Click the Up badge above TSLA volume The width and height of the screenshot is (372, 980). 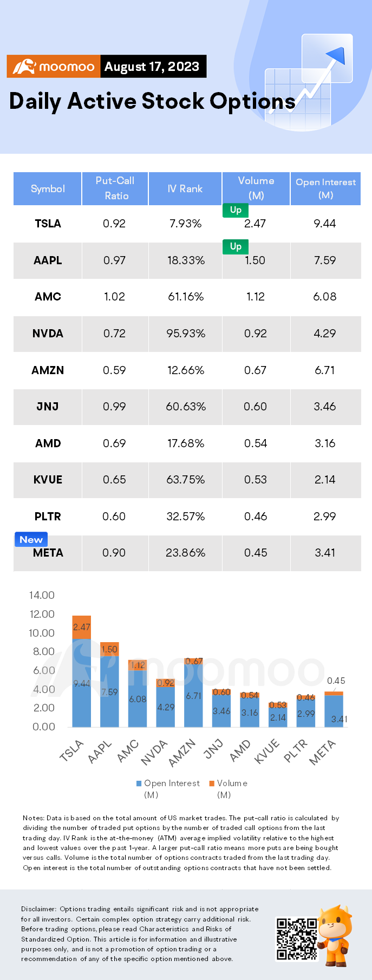tap(236, 210)
